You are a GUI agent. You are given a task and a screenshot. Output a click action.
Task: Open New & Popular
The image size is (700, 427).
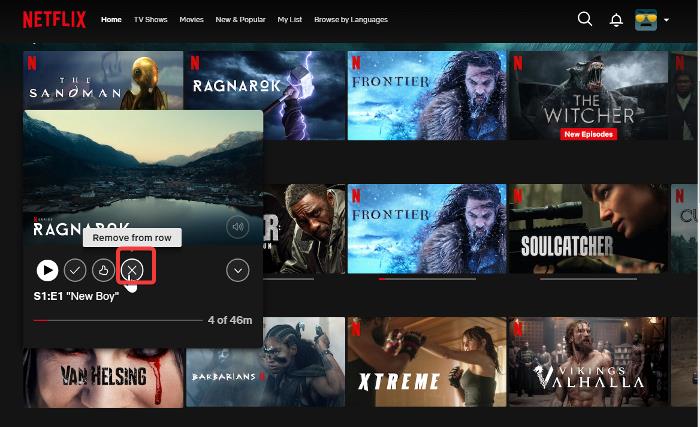click(240, 20)
